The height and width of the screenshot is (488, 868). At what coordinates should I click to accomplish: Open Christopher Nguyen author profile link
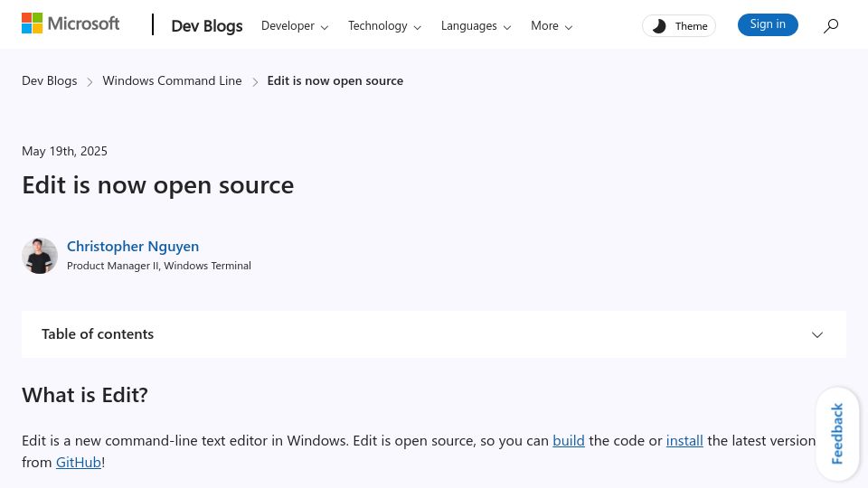133,246
